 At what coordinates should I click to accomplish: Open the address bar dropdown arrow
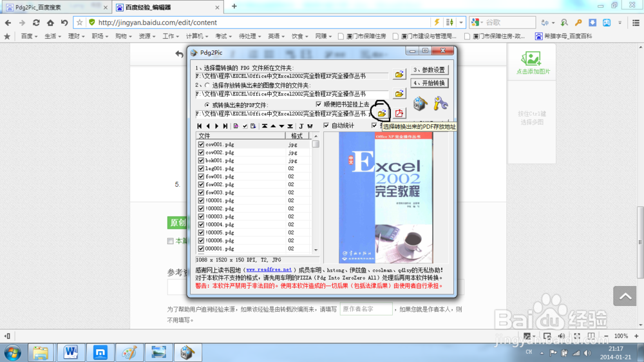(461, 23)
